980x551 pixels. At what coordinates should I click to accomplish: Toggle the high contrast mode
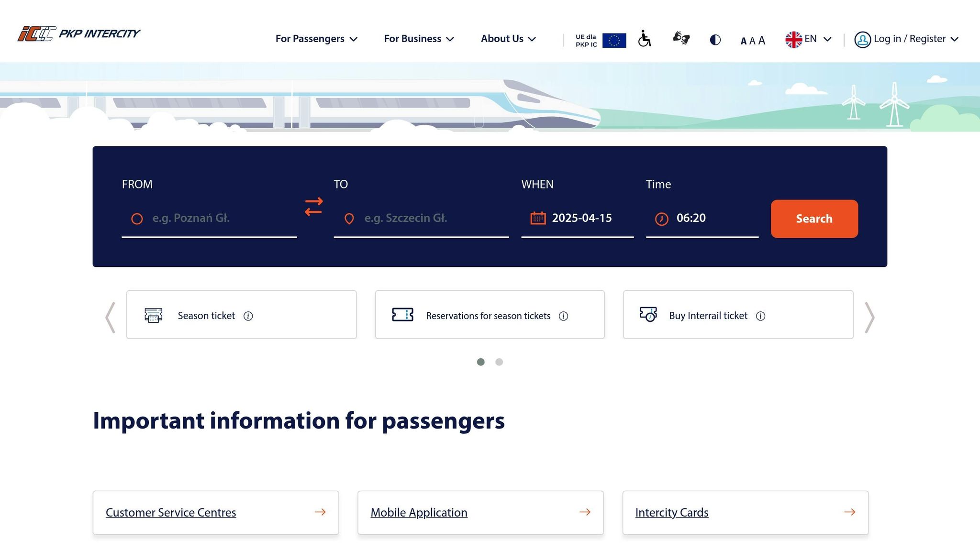715,40
